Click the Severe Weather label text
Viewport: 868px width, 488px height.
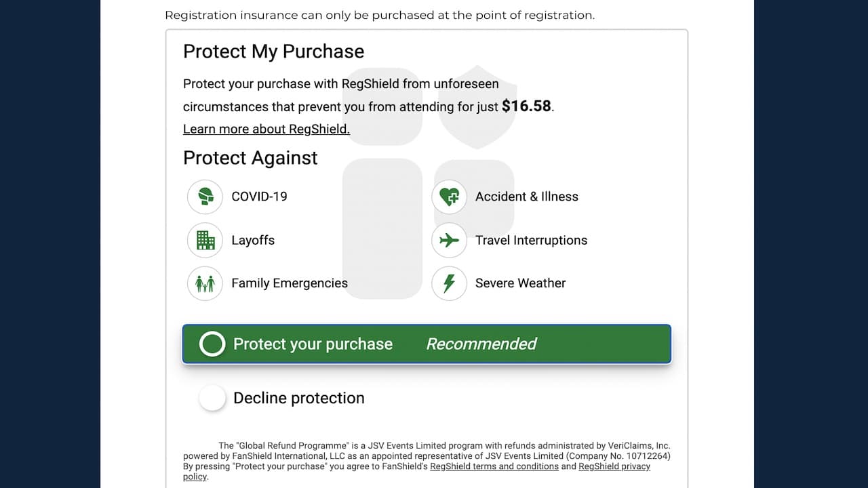pyautogui.click(x=521, y=283)
